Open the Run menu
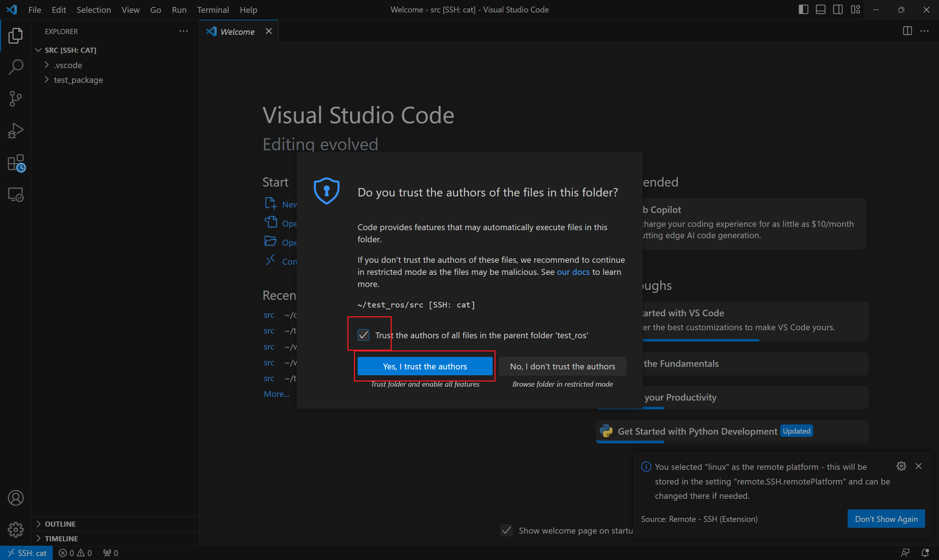Screen dimensions: 939x560 179,10
